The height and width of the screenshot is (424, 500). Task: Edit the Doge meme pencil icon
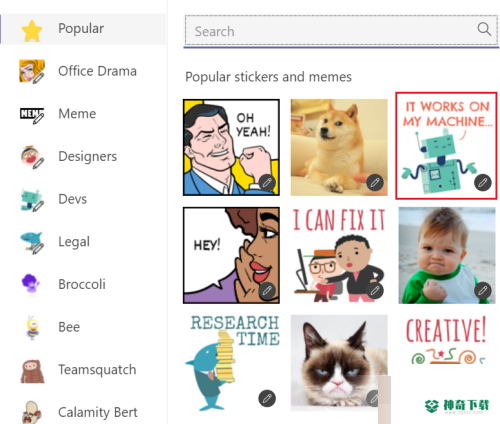click(x=375, y=183)
